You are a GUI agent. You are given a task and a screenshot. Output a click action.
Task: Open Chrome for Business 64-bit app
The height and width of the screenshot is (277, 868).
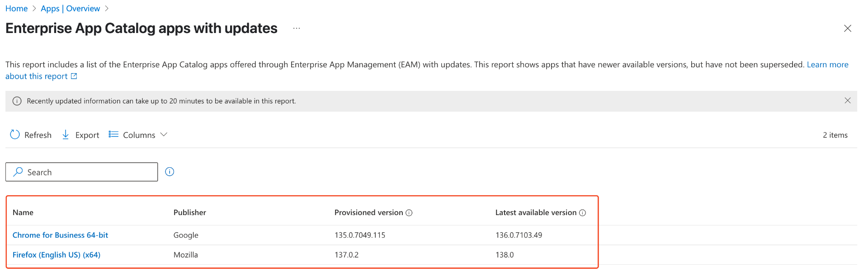61,235
